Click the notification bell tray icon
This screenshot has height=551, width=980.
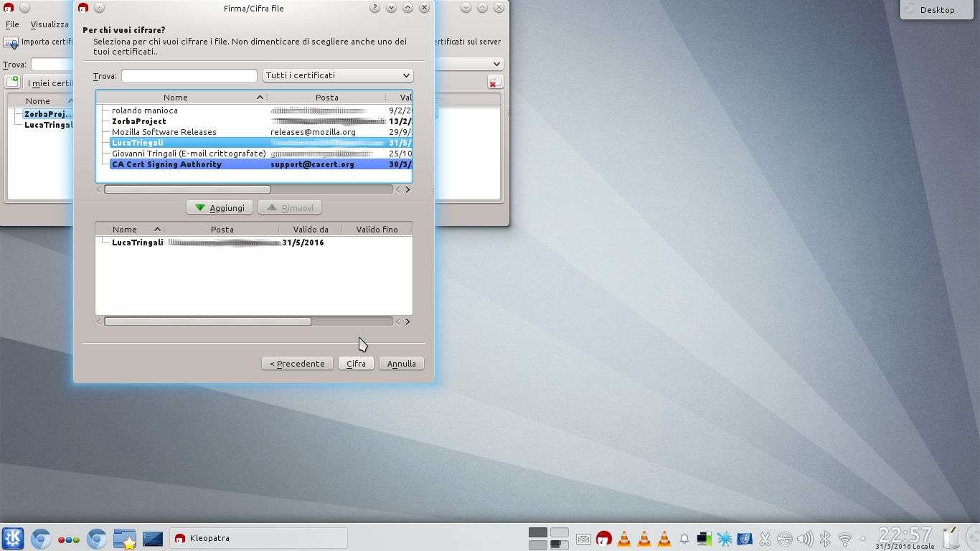684,538
